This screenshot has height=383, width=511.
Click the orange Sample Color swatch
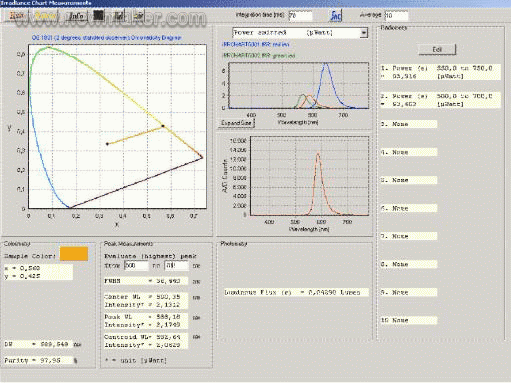tap(74, 254)
